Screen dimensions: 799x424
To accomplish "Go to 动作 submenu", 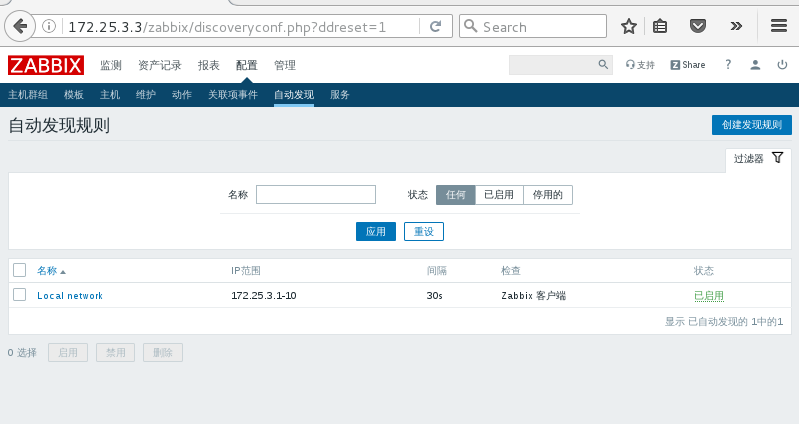I will [182, 95].
